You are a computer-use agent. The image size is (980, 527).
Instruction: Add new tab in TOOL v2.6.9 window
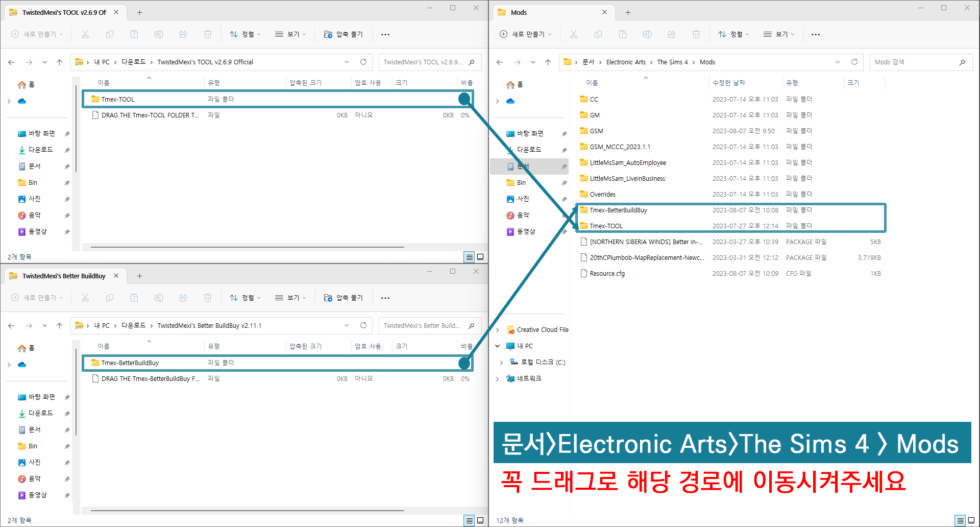click(x=139, y=12)
